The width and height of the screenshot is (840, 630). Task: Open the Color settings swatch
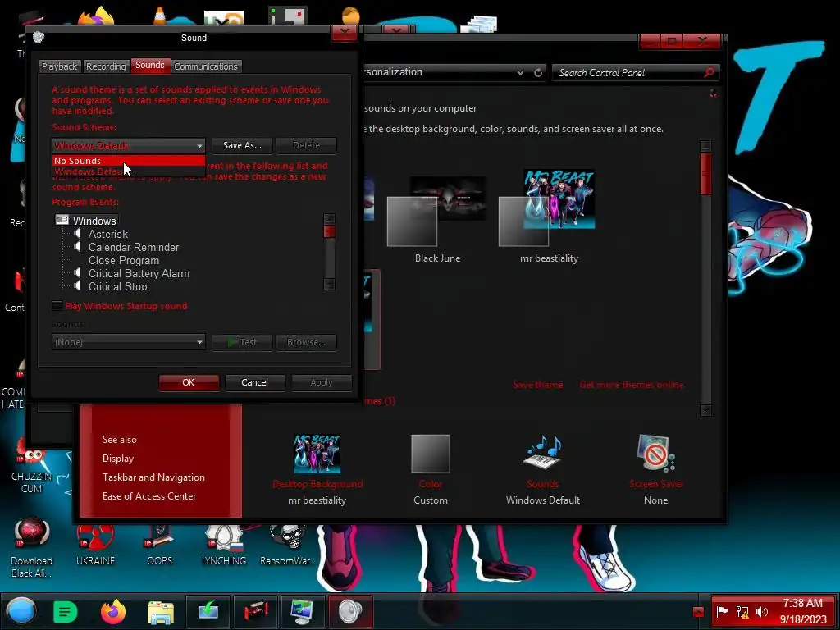pos(430,454)
